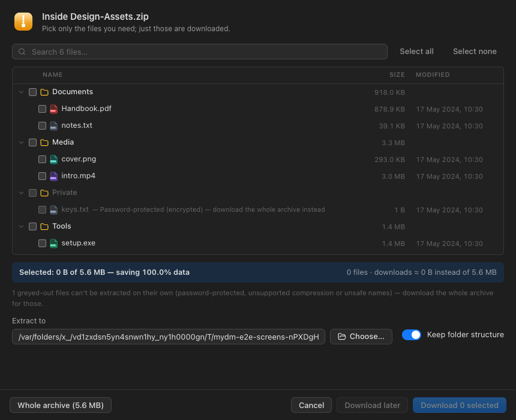Click the 918.0 KB Documents size
This screenshot has height=420, width=516.
pos(389,92)
